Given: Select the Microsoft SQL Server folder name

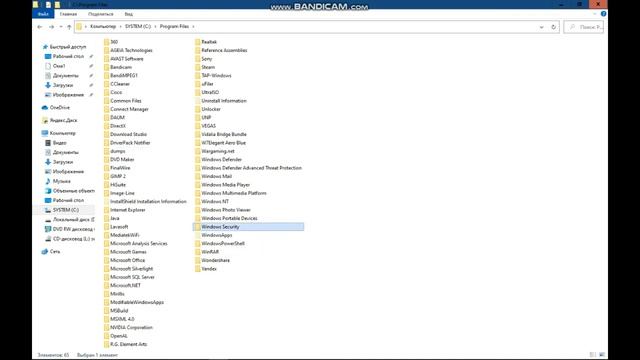Looking at the screenshot, I should click(132, 277).
